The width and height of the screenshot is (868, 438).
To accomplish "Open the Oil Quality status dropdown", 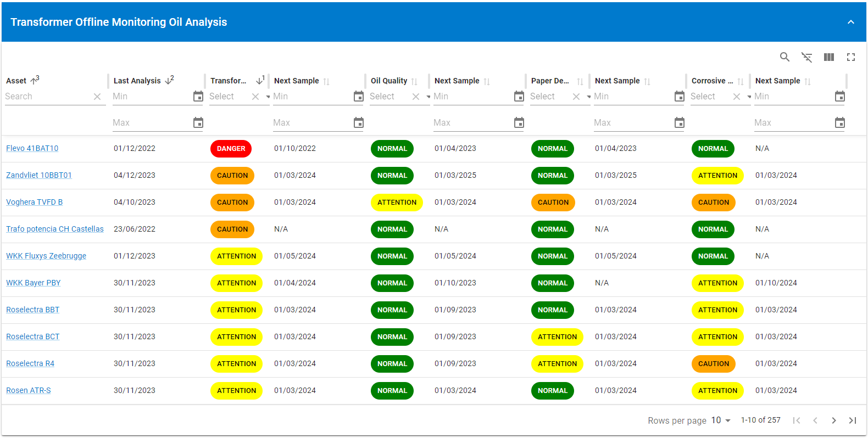I will pos(429,97).
